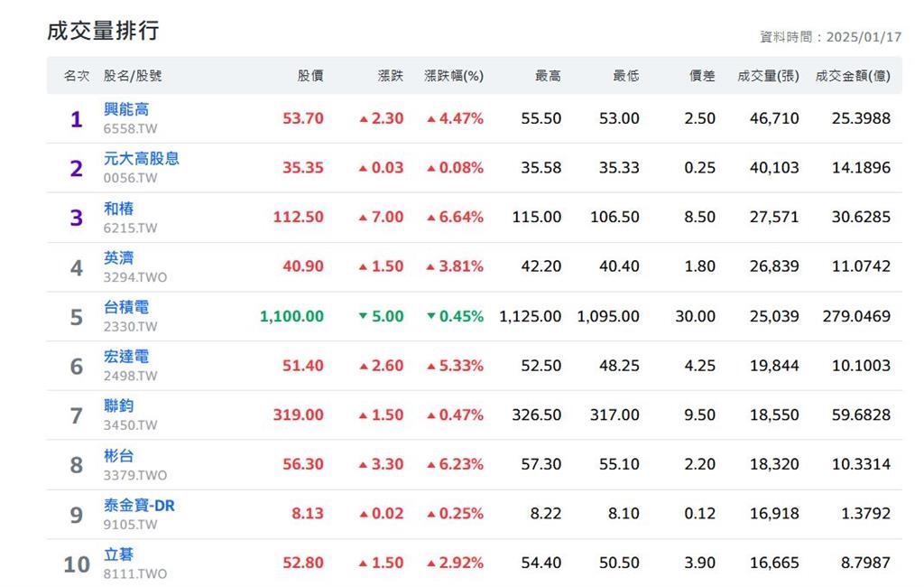Image resolution: width=924 pixels, height=587 pixels.
Task: Open the 元大高股息 stock page
Action: coord(141,159)
